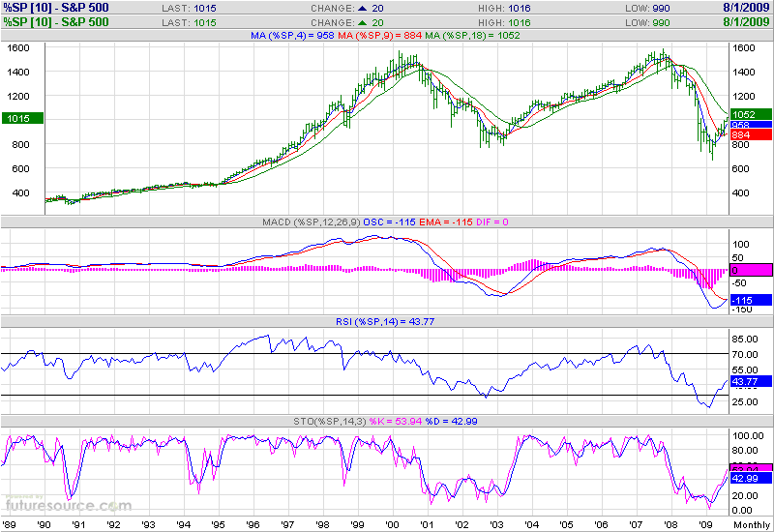
Task: Click the blue -115 value box in MACD panel
Action: 751,300
